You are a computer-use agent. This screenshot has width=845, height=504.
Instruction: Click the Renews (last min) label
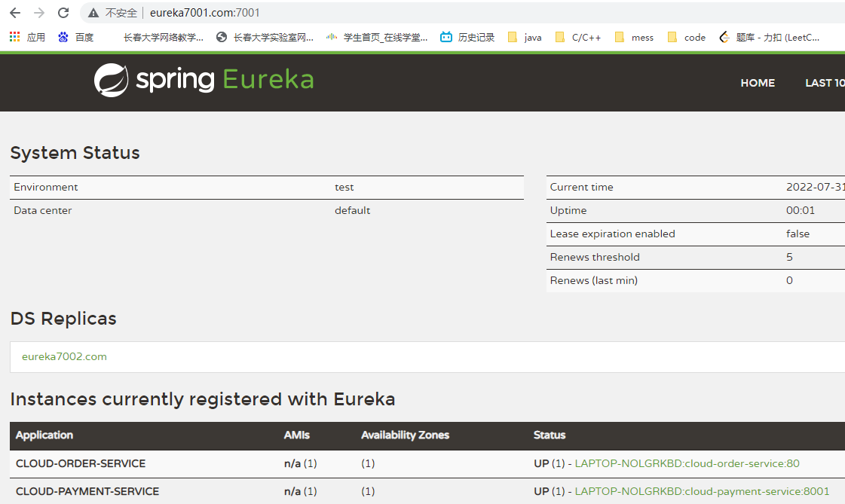pyautogui.click(x=594, y=280)
